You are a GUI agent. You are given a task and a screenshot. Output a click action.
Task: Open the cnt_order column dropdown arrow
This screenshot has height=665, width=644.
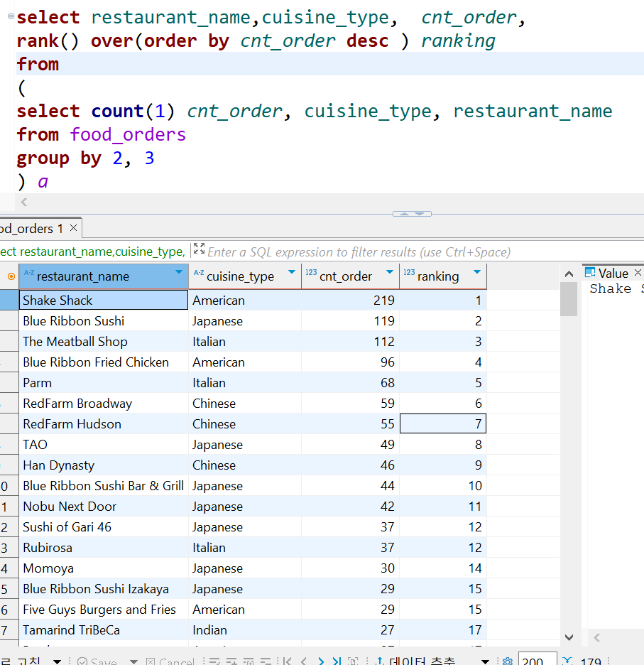(x=390, y=272)
